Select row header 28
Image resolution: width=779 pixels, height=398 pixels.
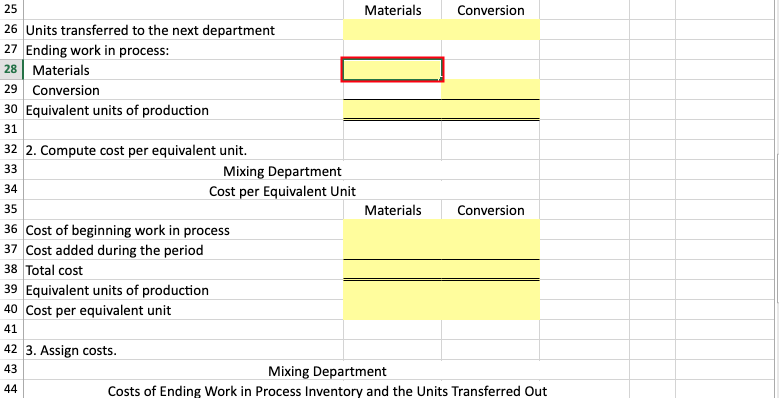[11, 70]
